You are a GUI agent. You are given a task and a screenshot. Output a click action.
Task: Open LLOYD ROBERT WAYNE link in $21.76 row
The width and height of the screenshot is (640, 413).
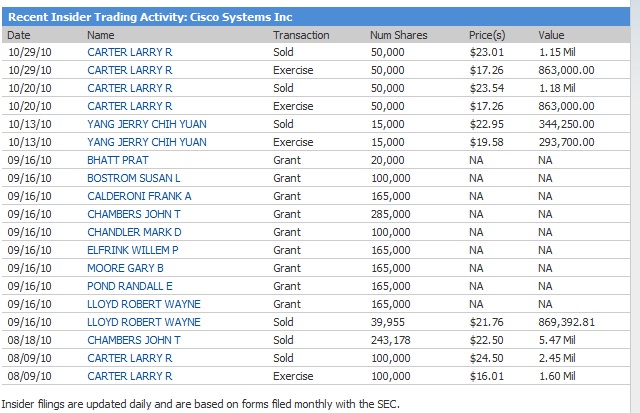pos(144,322)
